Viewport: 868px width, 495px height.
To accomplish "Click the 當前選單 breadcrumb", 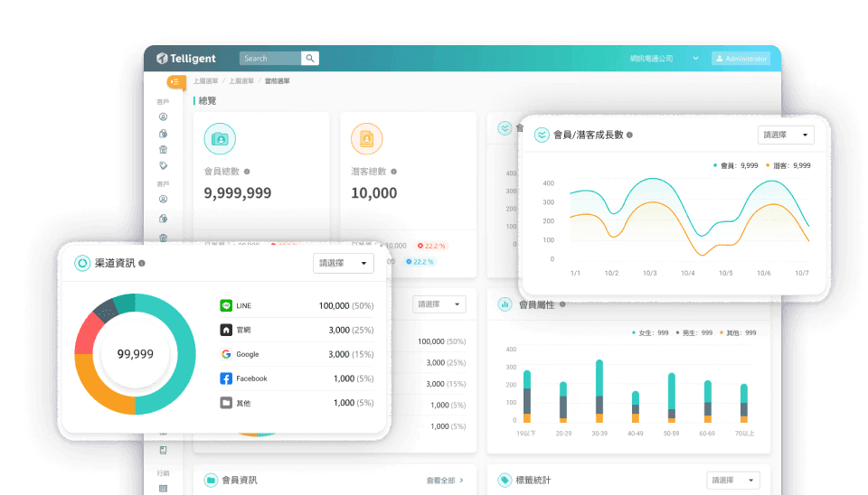I will pyautogui.click(x=278, y=81).
